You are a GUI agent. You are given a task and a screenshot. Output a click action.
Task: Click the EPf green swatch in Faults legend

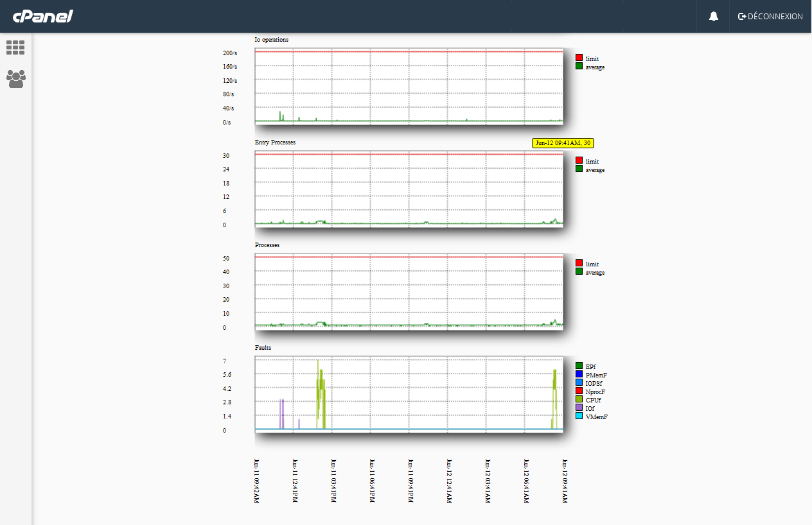[x=579, y=366]
